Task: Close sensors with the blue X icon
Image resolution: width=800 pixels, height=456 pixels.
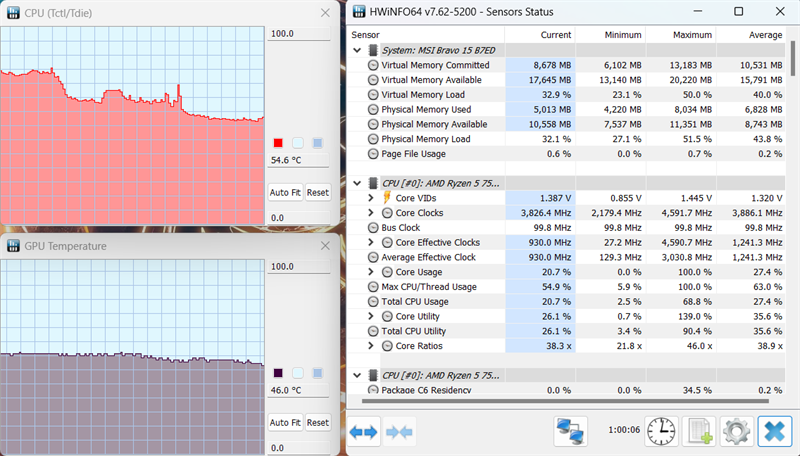Action: tap(774, 432)
